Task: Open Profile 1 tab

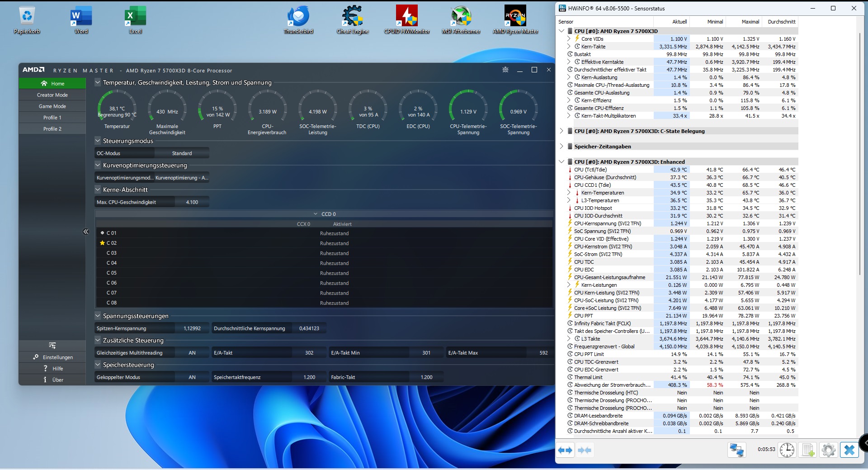Action: tap(52, 118)
